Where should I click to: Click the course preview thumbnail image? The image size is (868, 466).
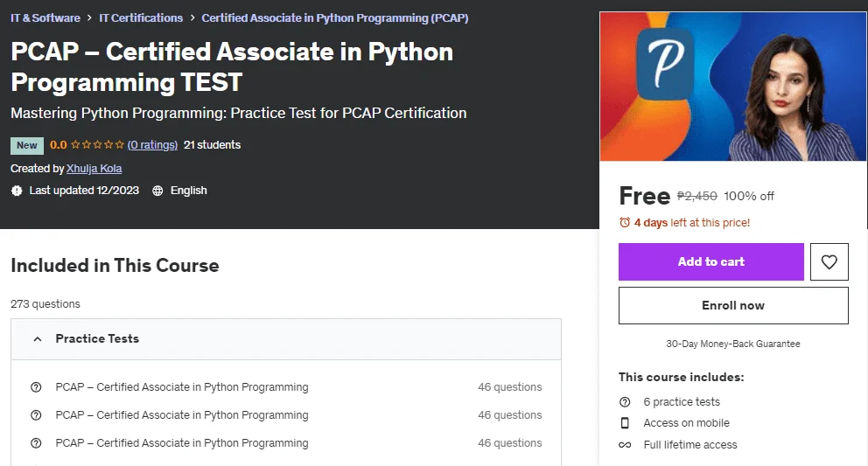click(733, 87)
